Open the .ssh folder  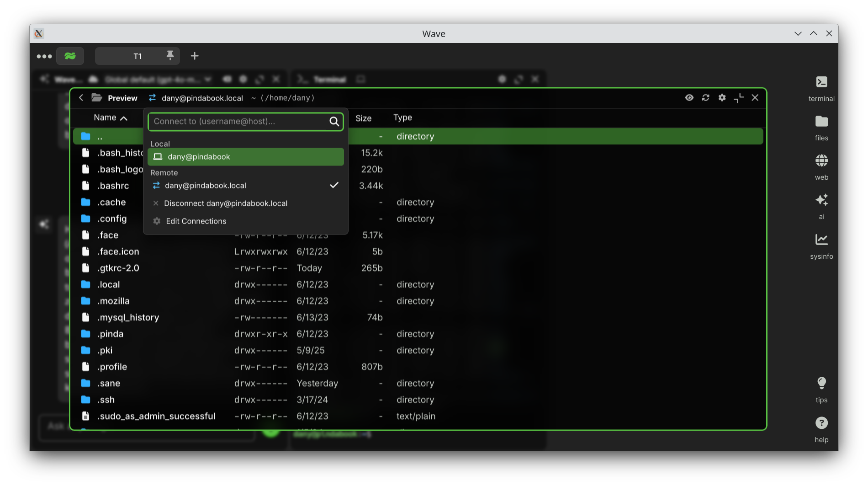106,400
